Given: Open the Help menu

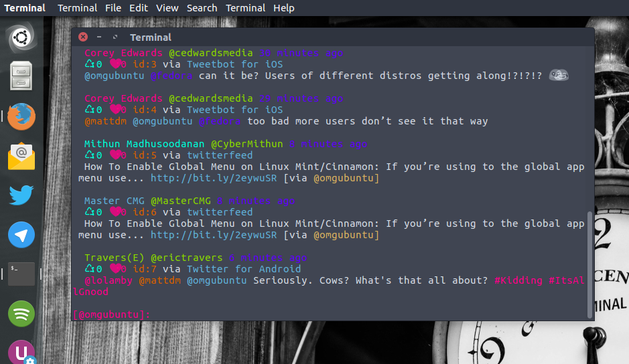Looking at the screenshot, I should coord(283,8).
